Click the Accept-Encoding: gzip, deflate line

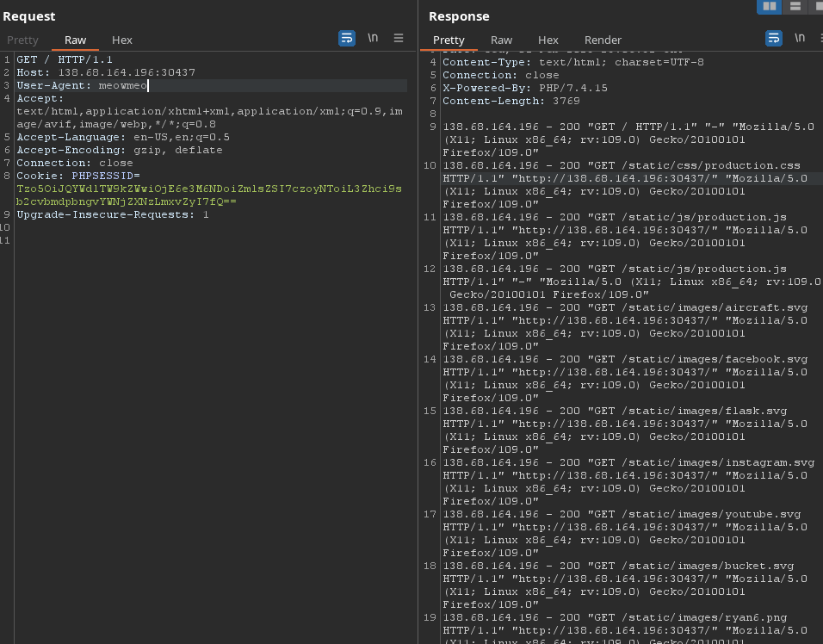120,150
